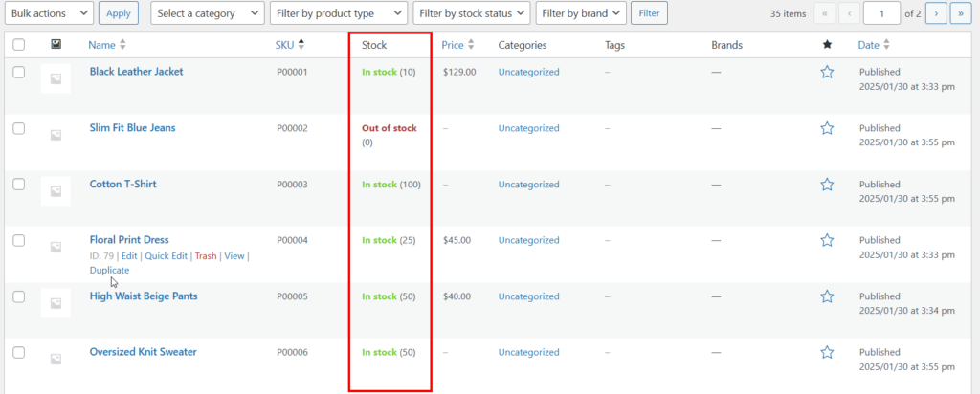980x394 pixels.
Task: Click Cotton T-Shirt thumbnail placeholder
Action: coord(56,191)
